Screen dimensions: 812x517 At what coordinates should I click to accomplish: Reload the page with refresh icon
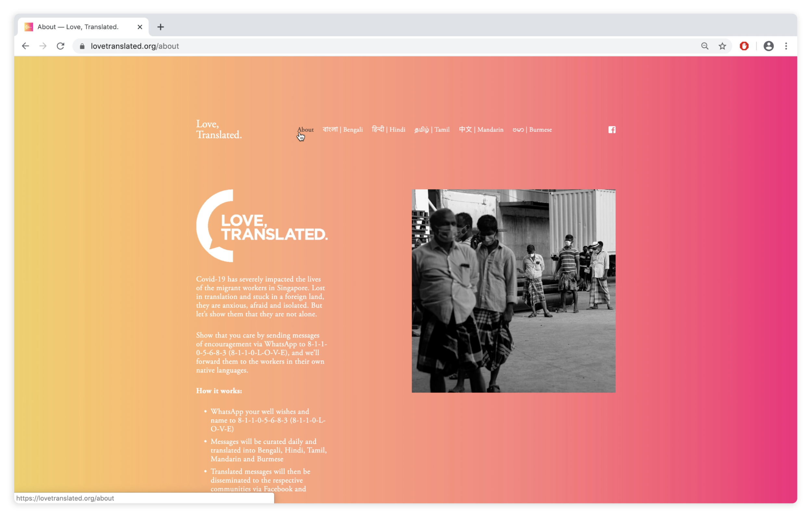60,46
